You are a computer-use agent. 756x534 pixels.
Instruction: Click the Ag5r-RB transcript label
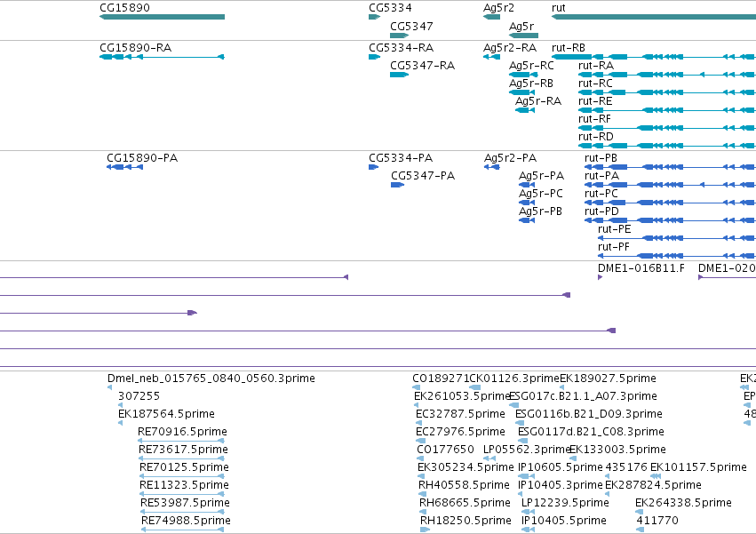pos(531,84)
